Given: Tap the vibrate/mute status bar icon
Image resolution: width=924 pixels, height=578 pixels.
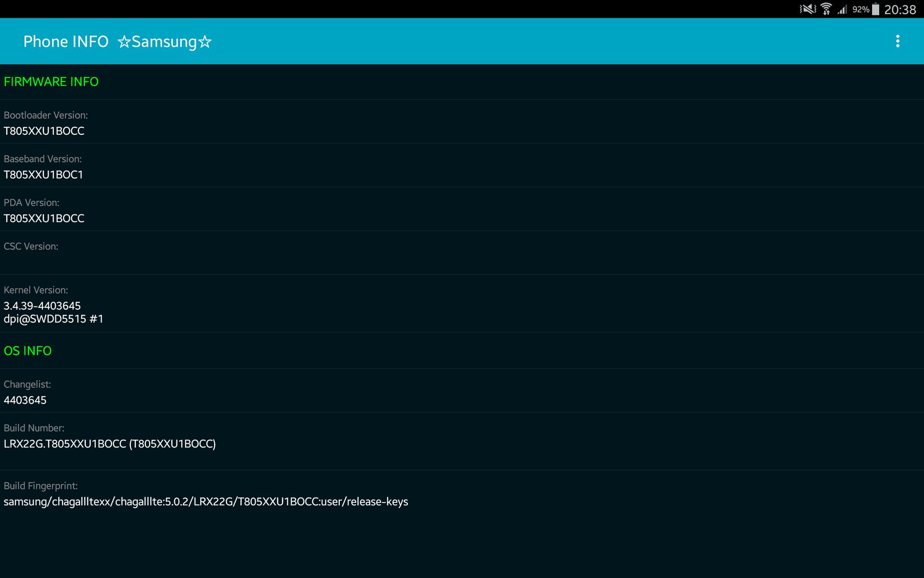Looking at the screenshot, I should point(808,9).
